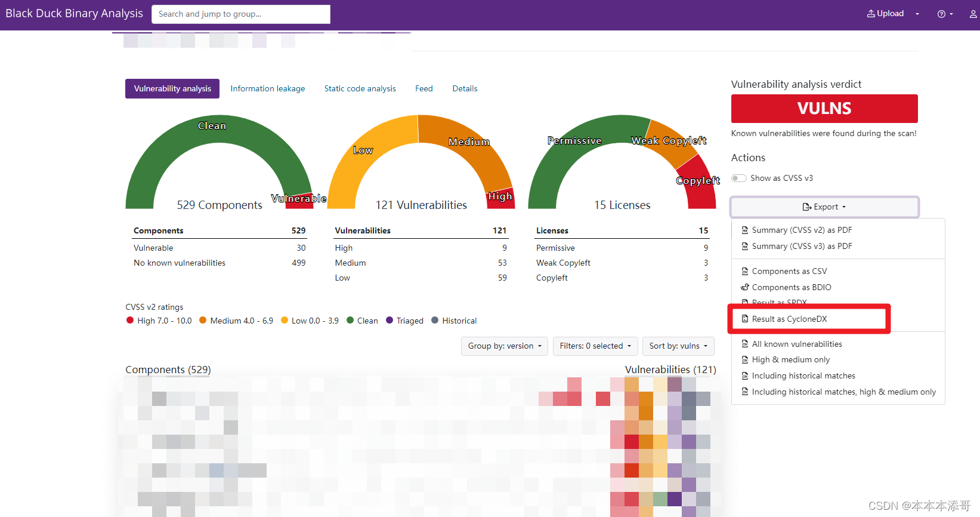The width and height of the screenshot is (980, 517).
Task: Click the Low segment of vulnerabilities gauge
Action: 363,150
